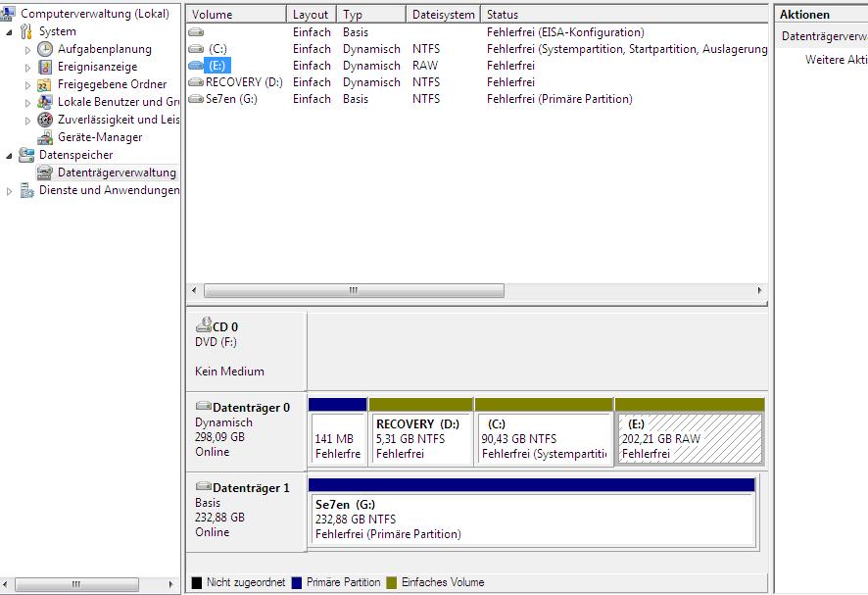Click the CD 0 drive icon
Viewport: 868px width, 595px height.
coord(204,324)
